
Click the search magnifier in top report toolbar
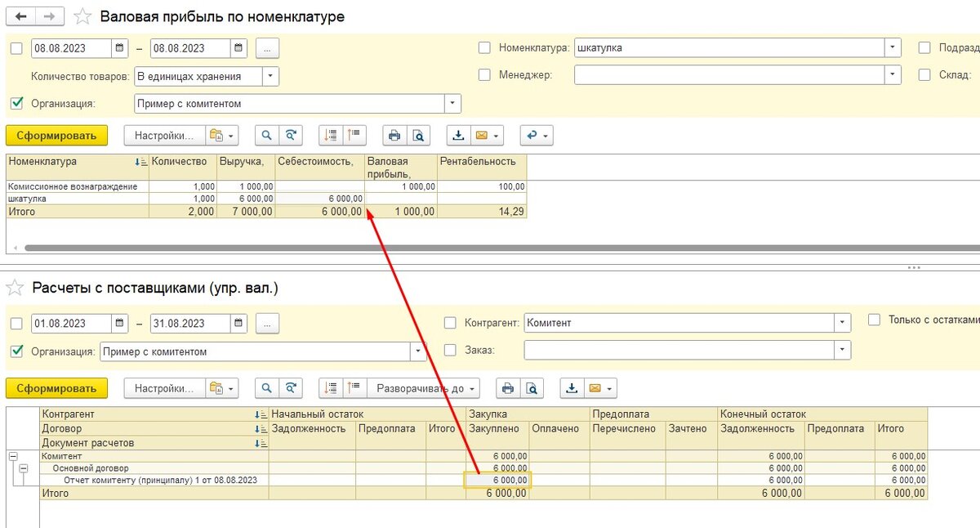pyautogui.click(x=267, y=136)
